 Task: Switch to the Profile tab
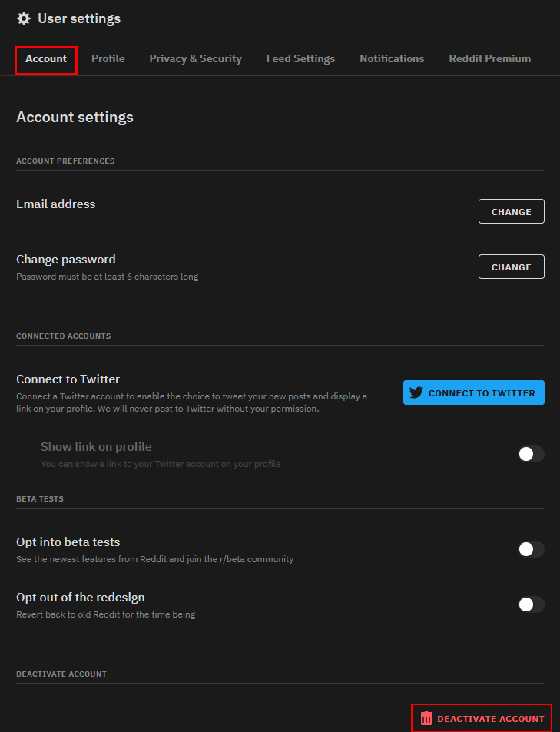point(108,59)
